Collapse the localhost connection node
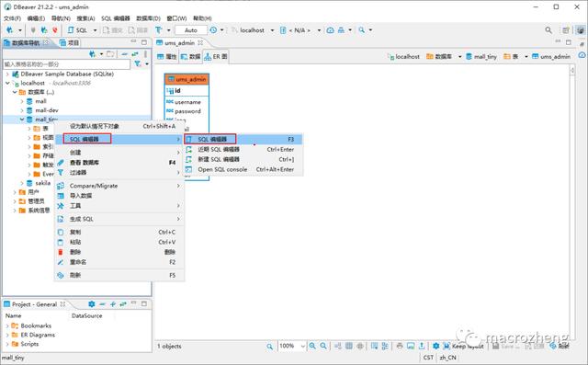 (x=7, y=83)
